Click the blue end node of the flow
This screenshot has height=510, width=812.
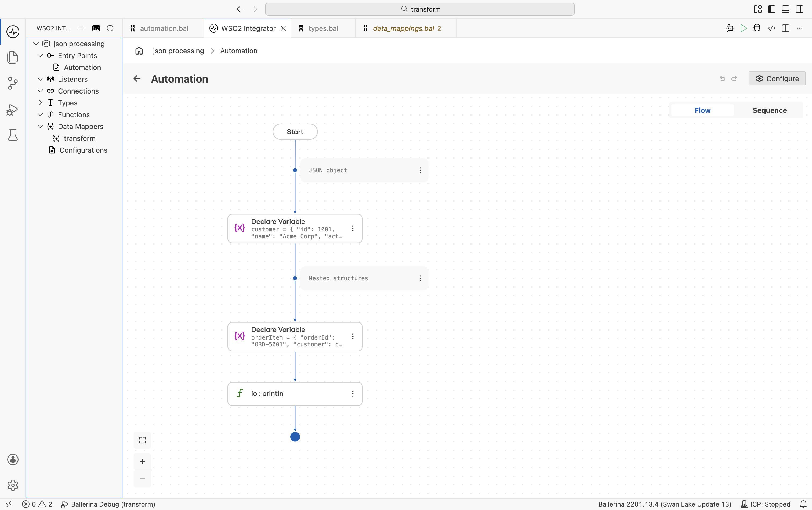pyautogui.click(x=295, y=437)
